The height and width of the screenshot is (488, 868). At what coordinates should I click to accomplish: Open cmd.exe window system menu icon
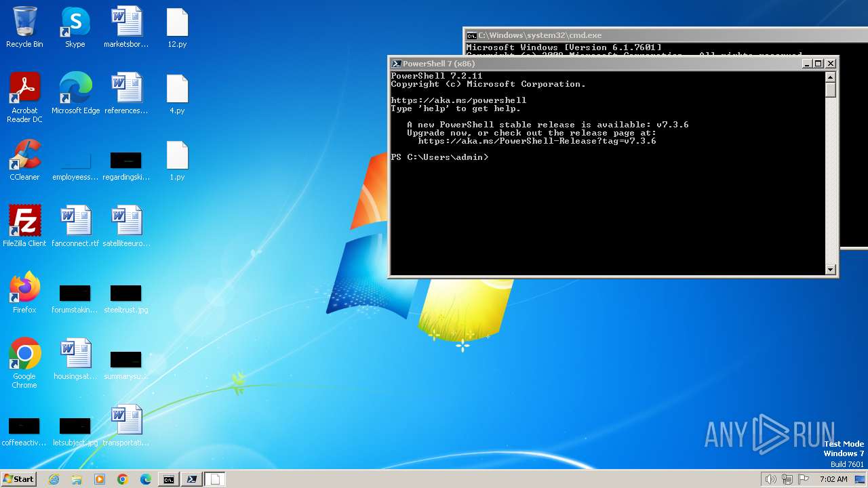(x=471, y=35)
